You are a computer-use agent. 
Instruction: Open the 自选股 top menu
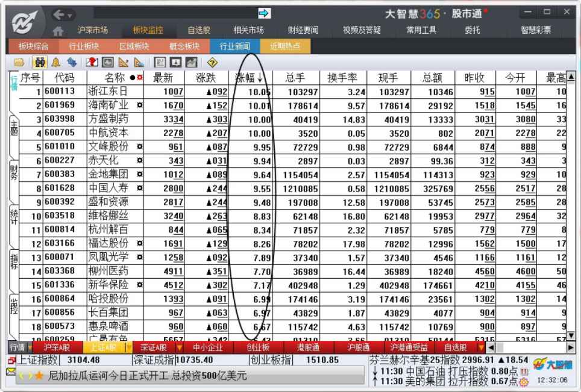[199, 30]
